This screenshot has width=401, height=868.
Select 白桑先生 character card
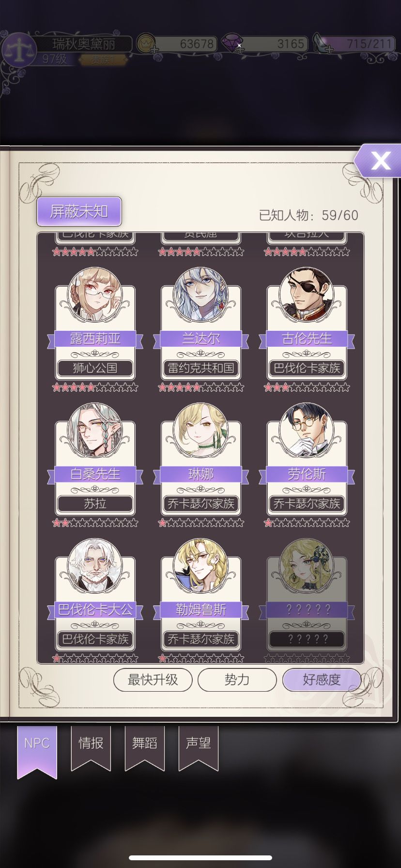click(x=95, y=465)
